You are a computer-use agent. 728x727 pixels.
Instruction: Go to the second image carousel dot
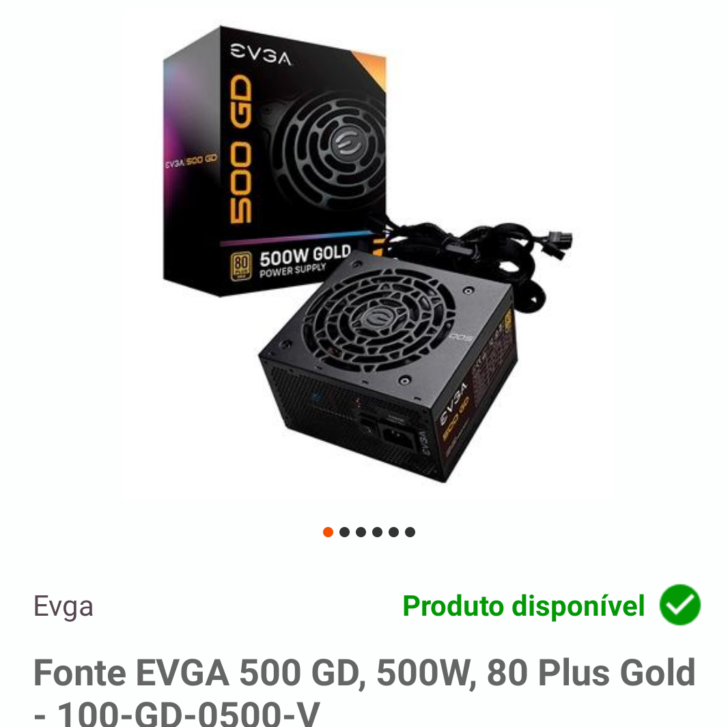344,532
